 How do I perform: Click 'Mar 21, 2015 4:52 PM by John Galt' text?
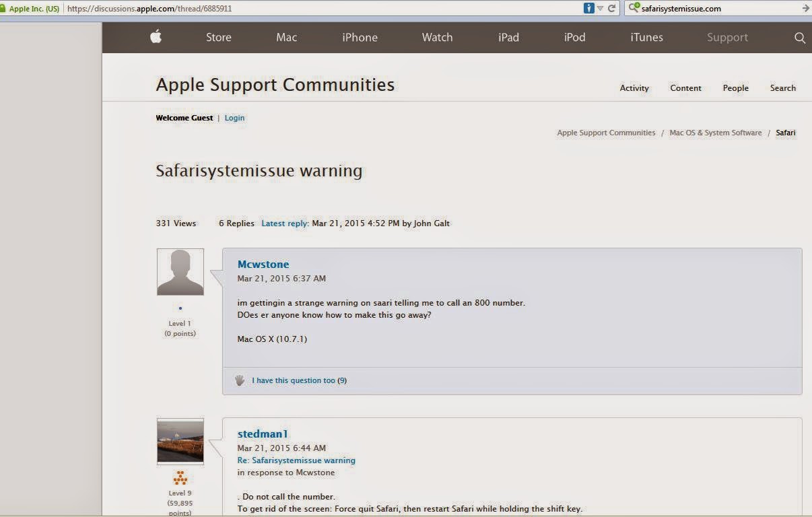(380, 223)
